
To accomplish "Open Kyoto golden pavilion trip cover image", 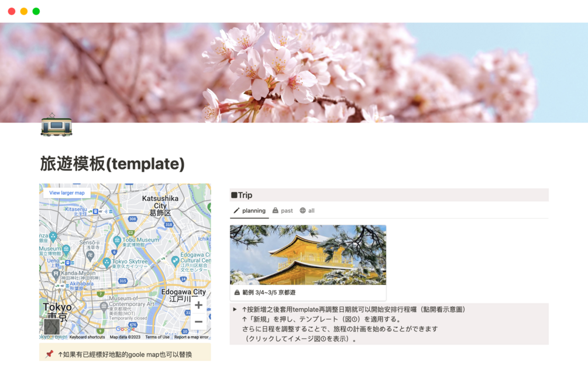I will pyautogui.click(x=308, y=255).
